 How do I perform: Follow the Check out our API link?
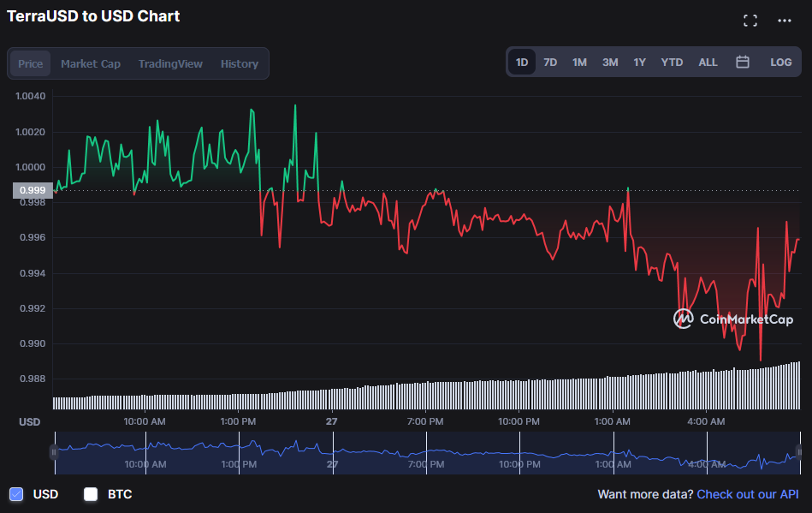[x=748, y=494]
